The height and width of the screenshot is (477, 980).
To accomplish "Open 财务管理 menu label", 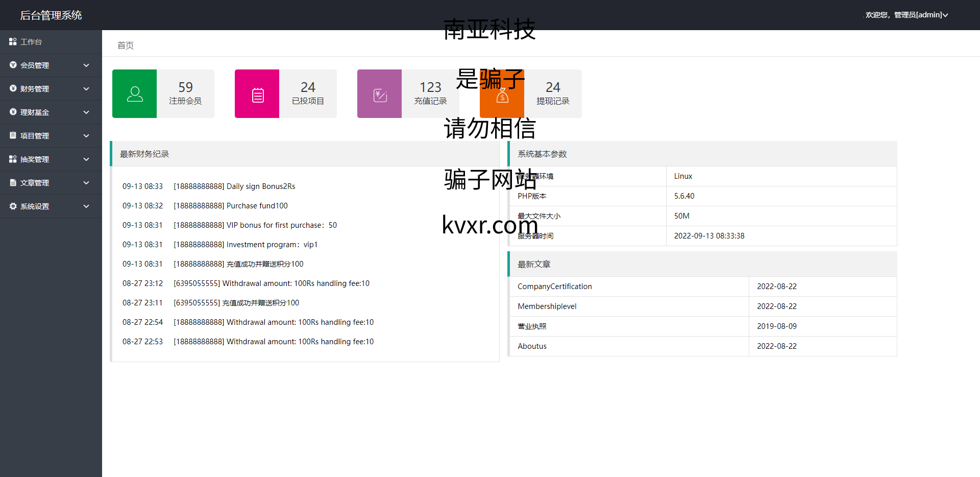I will pos(35,89).
